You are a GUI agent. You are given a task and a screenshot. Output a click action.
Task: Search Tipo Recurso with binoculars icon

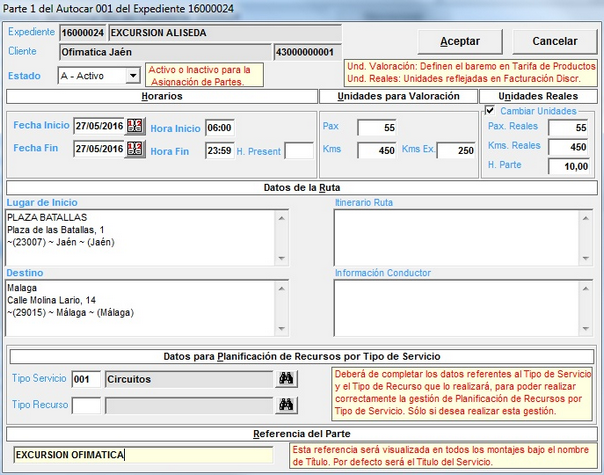click(286, 405)
